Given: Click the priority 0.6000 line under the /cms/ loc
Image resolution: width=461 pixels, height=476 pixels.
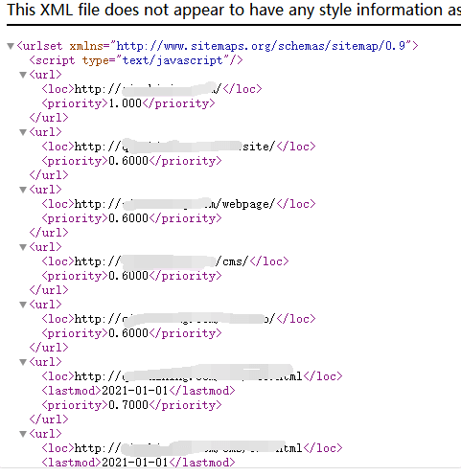Looking at the screenshot, I should coord(131,276).
